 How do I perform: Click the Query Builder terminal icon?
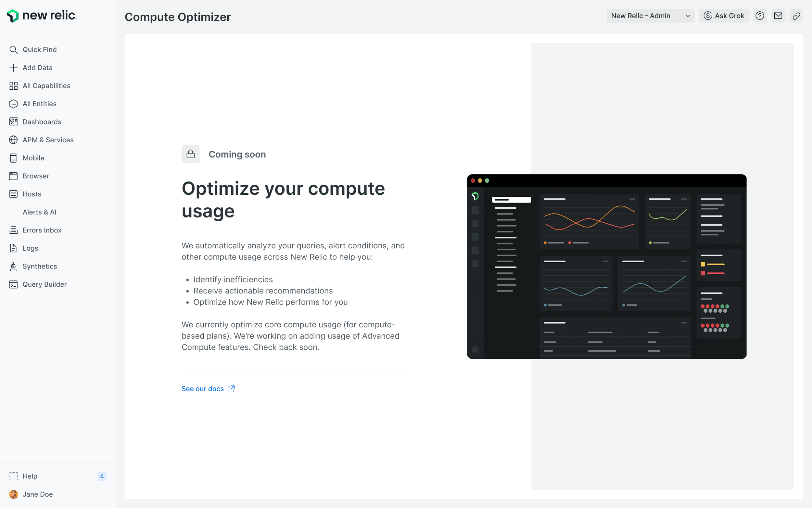(13, 285)
